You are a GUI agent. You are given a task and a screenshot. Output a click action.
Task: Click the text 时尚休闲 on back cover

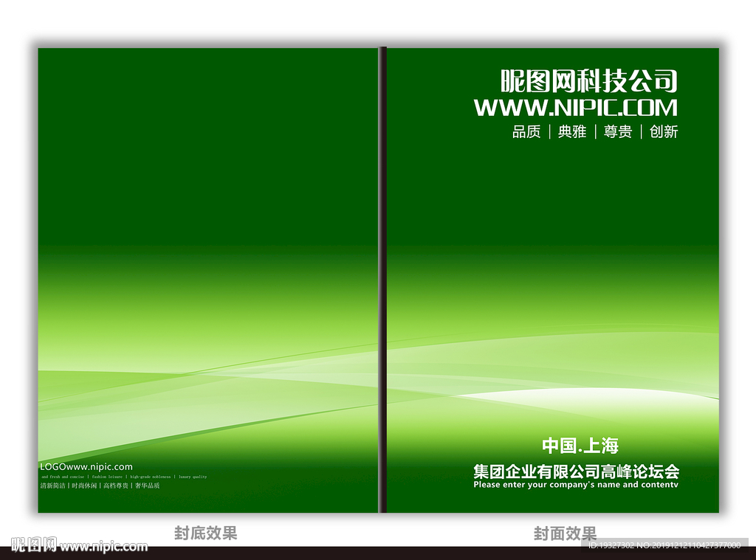coord(84,485)
